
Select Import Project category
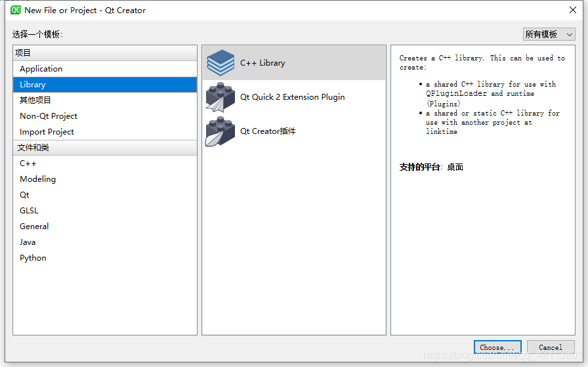(105, 132)
